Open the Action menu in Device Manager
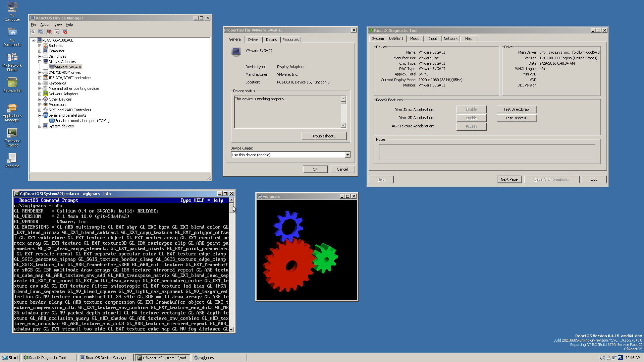This screenshot has height=362, width=644. point(45,24)
